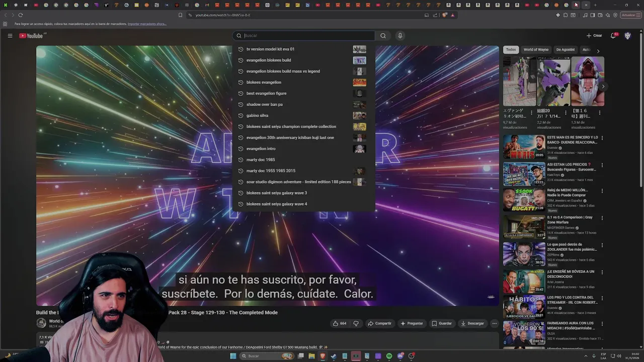Open Brave Shields lion icon
The image size is (644, 362).
(445, 15)
